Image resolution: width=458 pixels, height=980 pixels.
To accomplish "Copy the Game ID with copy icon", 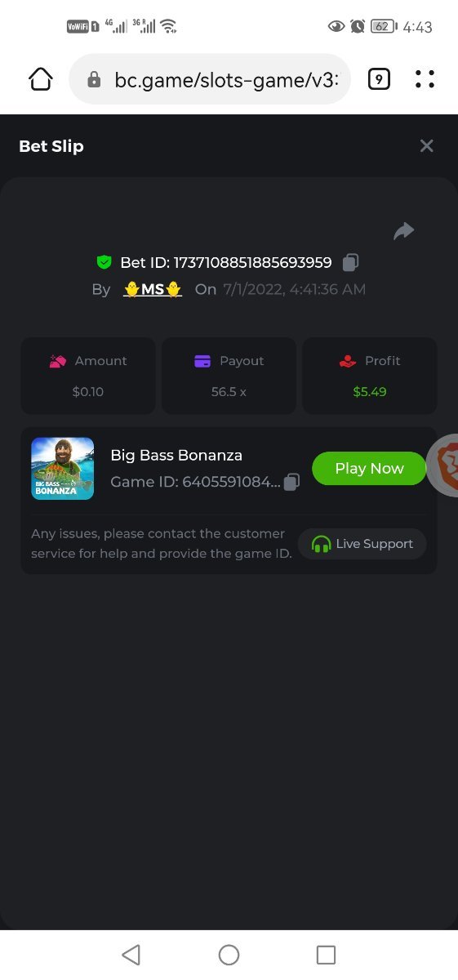I will (x=291, y=482).
